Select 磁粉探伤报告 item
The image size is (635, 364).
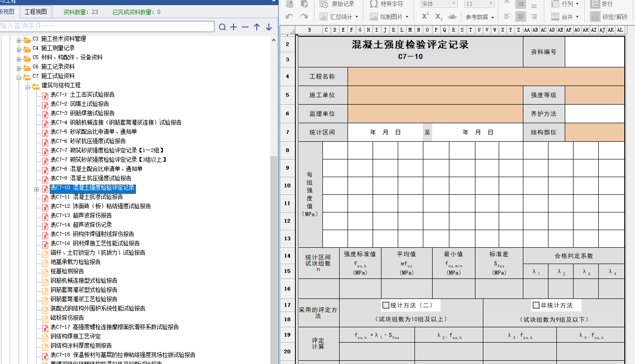coord(67,318)
